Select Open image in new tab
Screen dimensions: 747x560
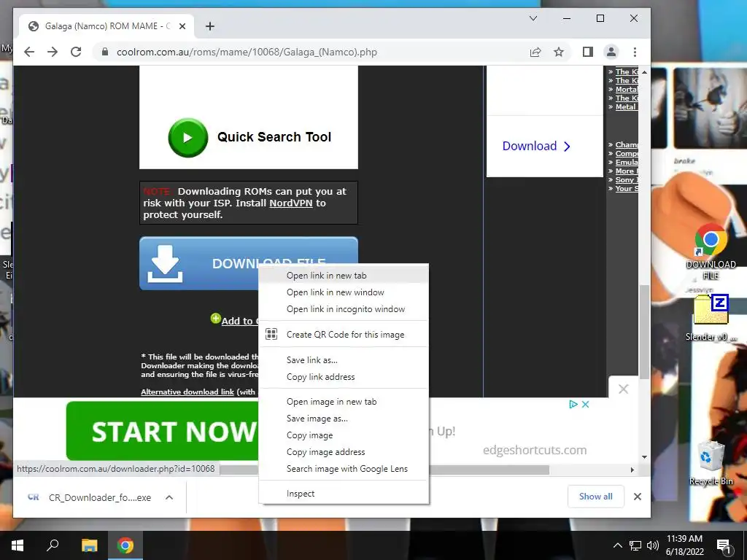coord(344,402)
